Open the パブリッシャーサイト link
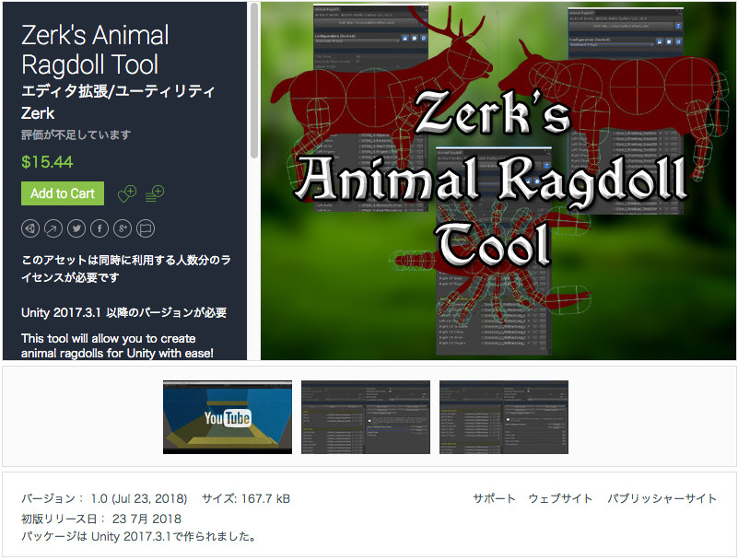This screenshot has width=738, height=560. [662, 498]
